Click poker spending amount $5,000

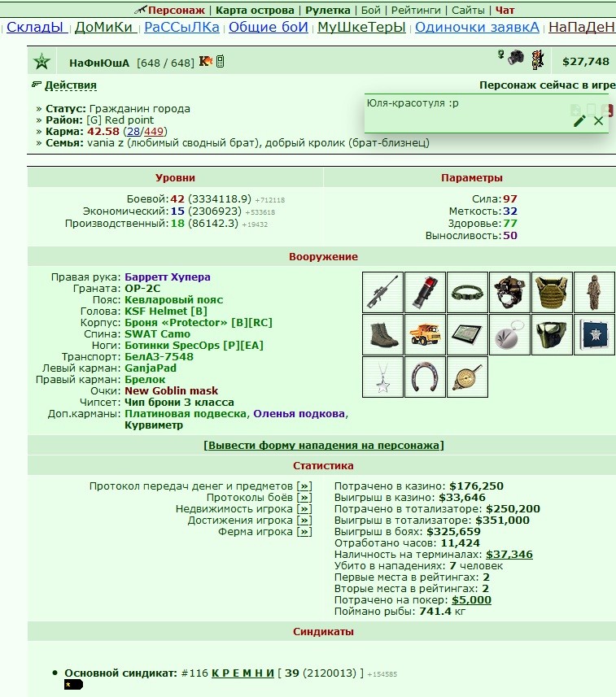[x=471, y=600]
